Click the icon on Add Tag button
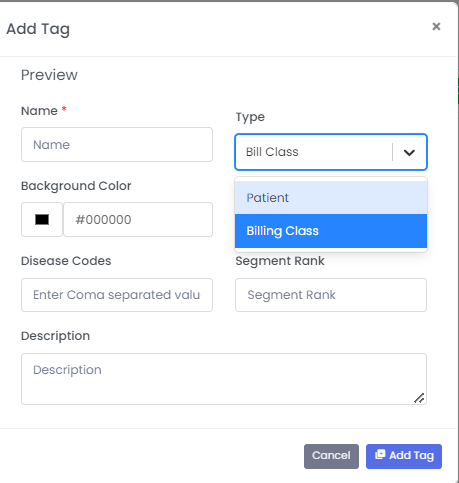The image size is (459, 483). 380,454
